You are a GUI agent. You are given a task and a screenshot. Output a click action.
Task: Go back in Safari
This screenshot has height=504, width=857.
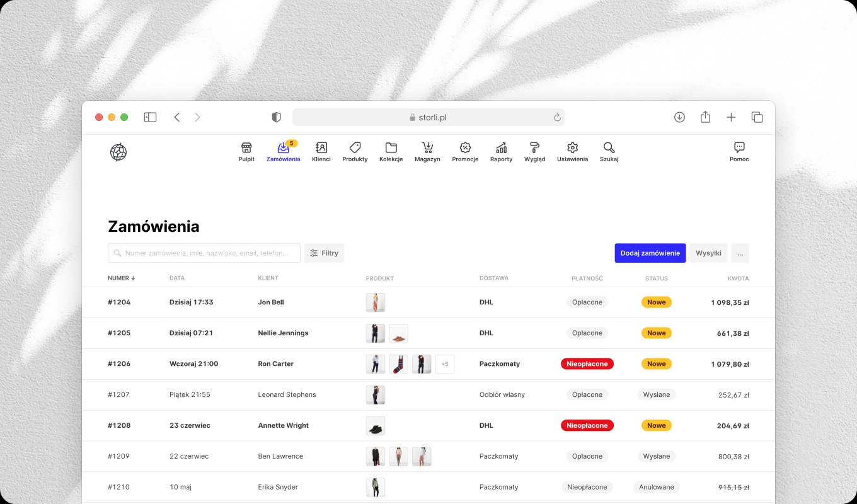click(x=177, y=117)
